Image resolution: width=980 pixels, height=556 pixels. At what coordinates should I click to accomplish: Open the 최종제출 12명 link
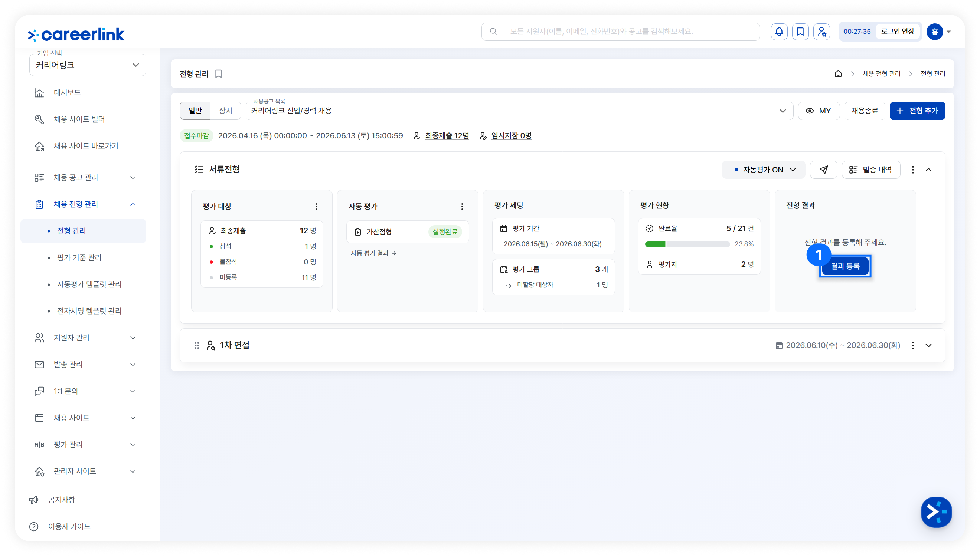[447, 136]
